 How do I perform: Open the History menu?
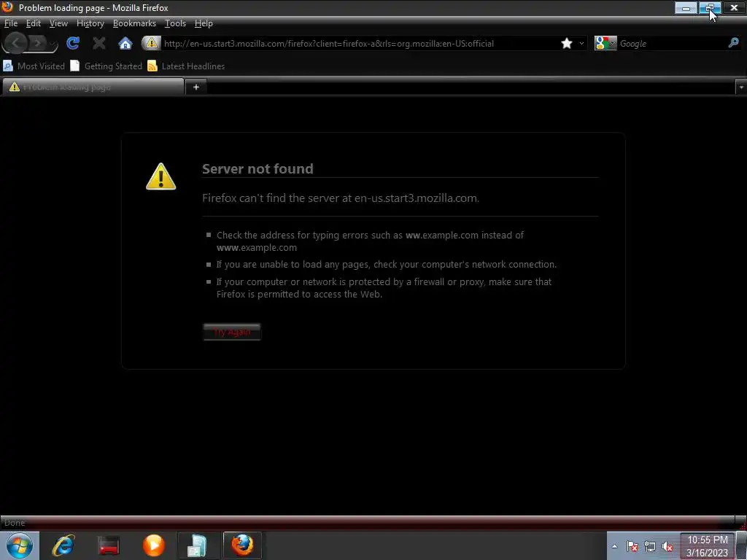[x=90, y=23]
